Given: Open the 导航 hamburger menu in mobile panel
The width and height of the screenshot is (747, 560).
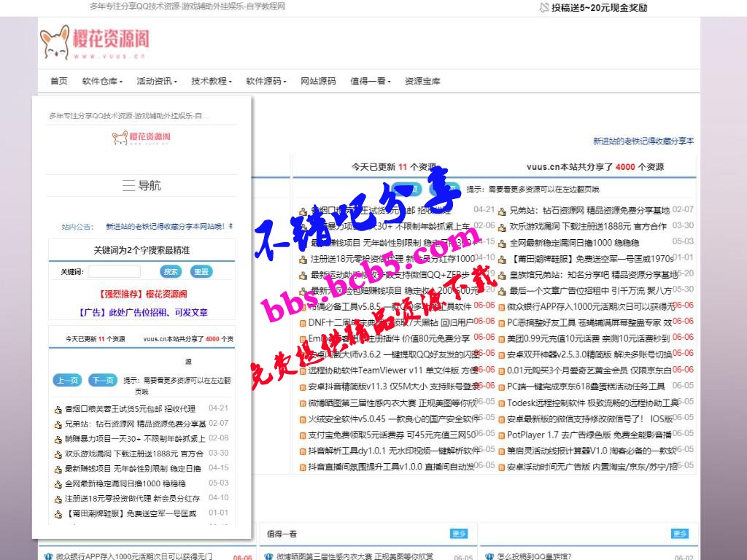Looking at the screenshot, I should click(x=142, y=185).
